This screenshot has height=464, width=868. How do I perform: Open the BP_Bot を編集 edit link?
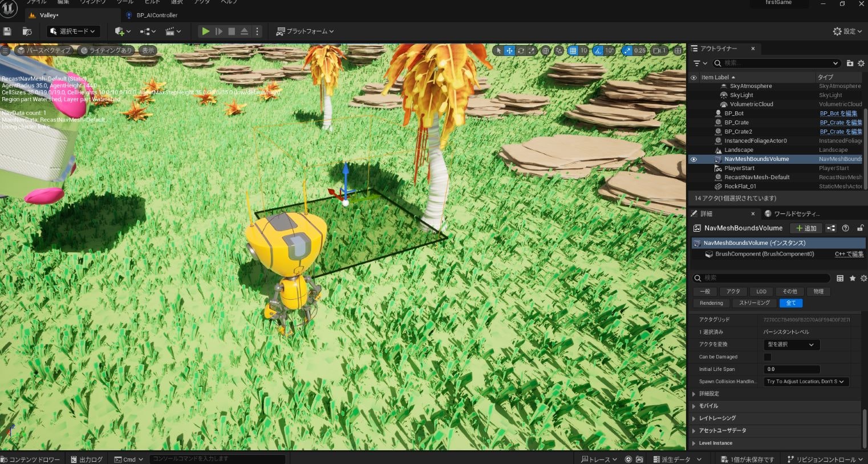tap(838, 114)
